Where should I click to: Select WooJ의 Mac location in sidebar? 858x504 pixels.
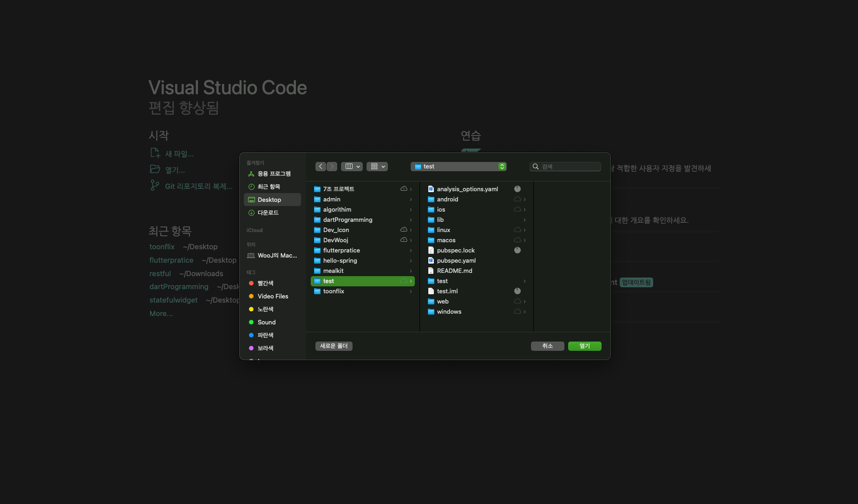[x=272, y=255]
